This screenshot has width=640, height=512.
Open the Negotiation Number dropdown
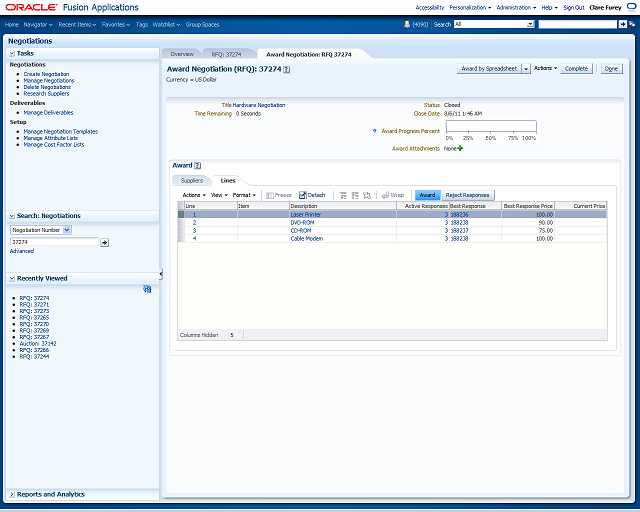click(x=67, y=230)
